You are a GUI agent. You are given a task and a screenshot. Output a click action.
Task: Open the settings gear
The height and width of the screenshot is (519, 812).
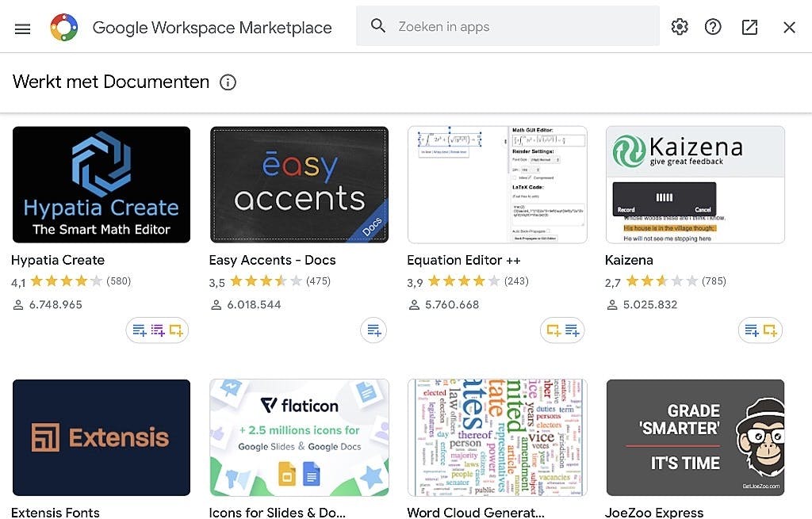[680, 27]
